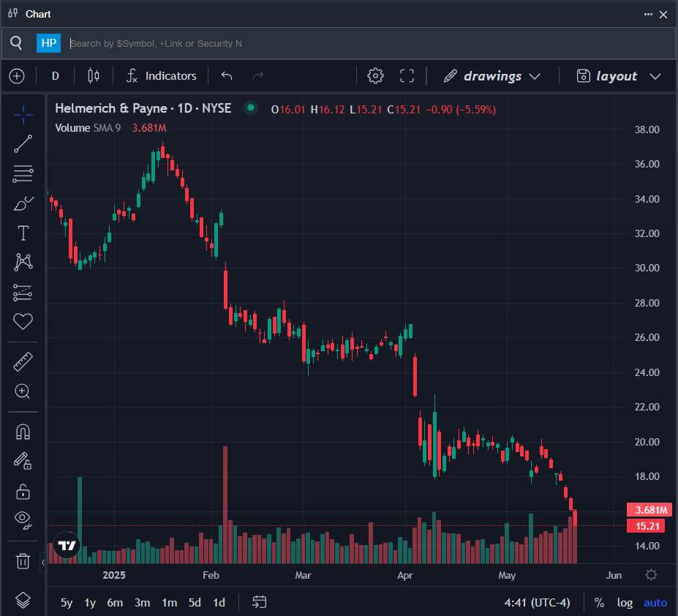This screenshot has width=678, height=616.
Task: Select the ruler measure tool
Action: click(23, 362)
